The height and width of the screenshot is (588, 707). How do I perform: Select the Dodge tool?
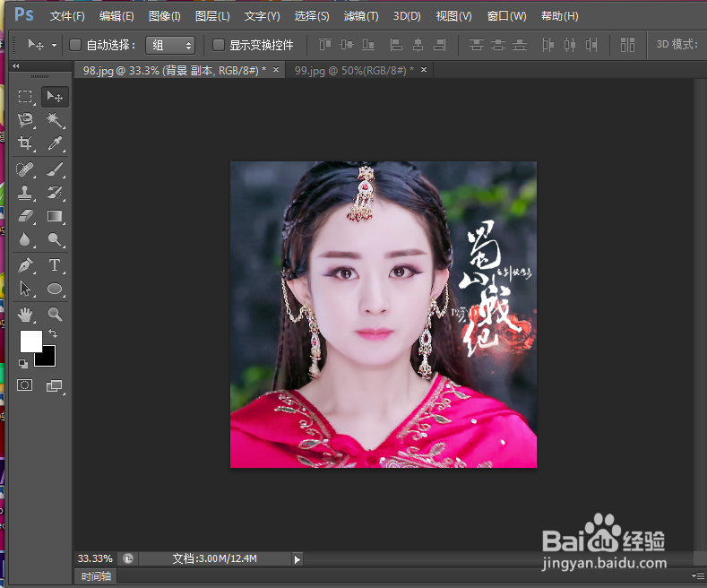pyautogui.click(x=55, y=239)
